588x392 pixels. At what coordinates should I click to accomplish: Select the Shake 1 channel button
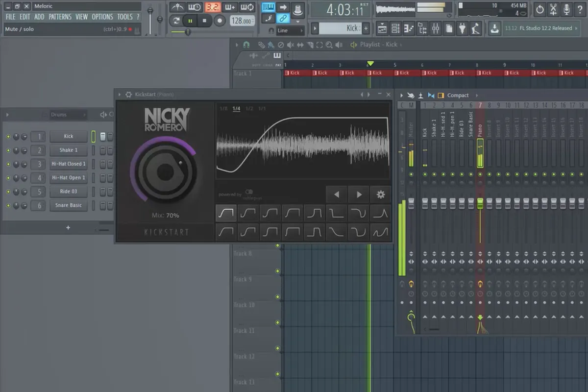69,150
